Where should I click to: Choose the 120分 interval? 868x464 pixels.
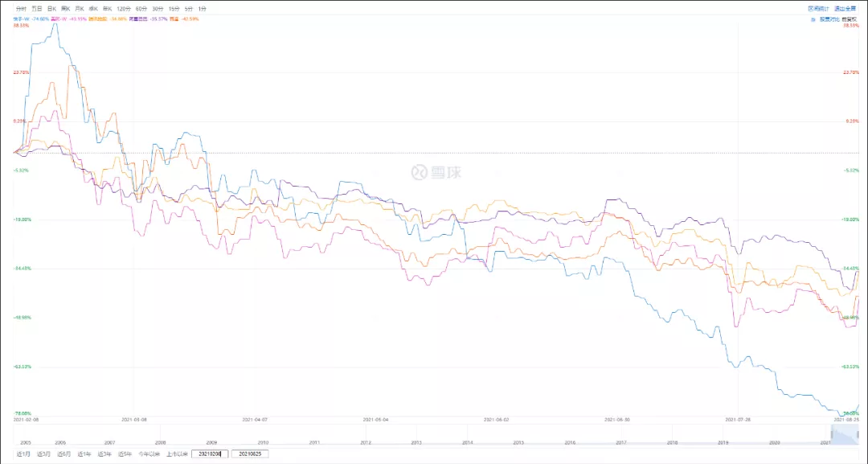point(123,8)
